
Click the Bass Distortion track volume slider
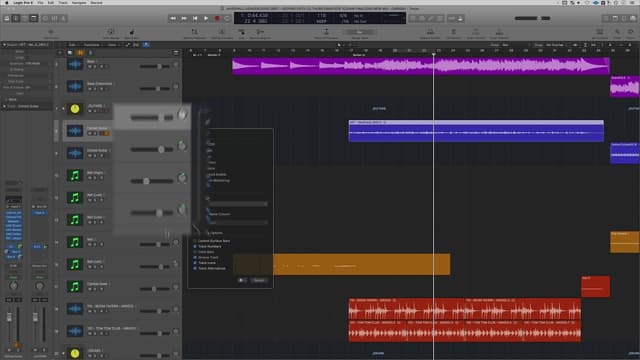[x=155, y=88]
